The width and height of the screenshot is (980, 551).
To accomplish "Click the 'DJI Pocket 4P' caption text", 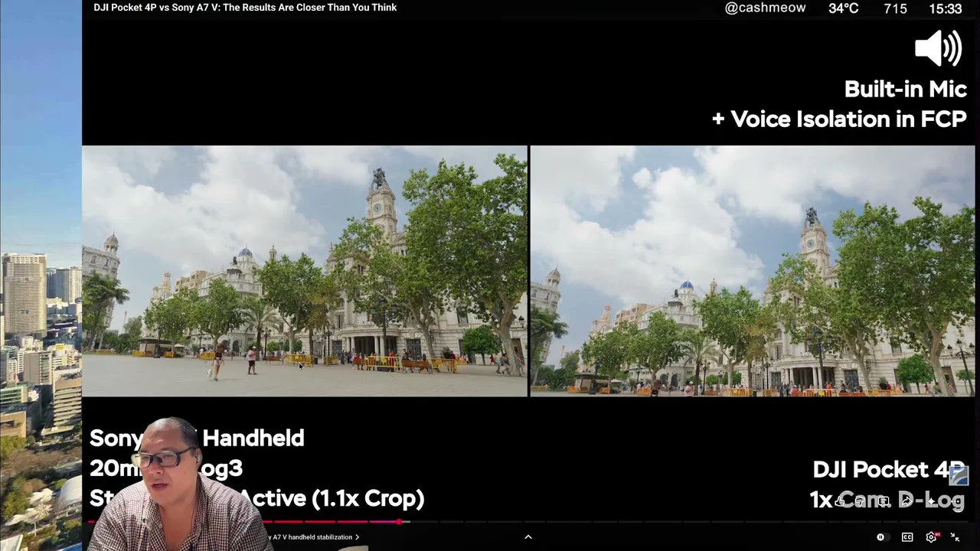I will (x=888, y=469).
